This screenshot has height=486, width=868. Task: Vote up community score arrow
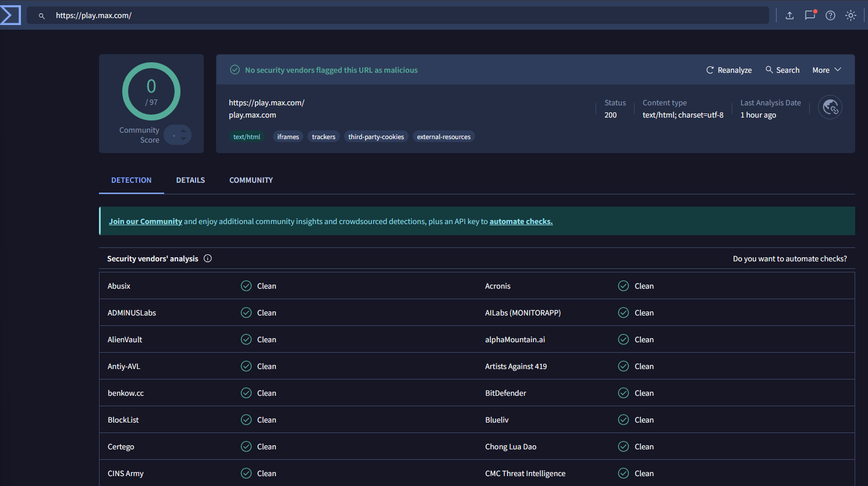(x=183, y=131)
